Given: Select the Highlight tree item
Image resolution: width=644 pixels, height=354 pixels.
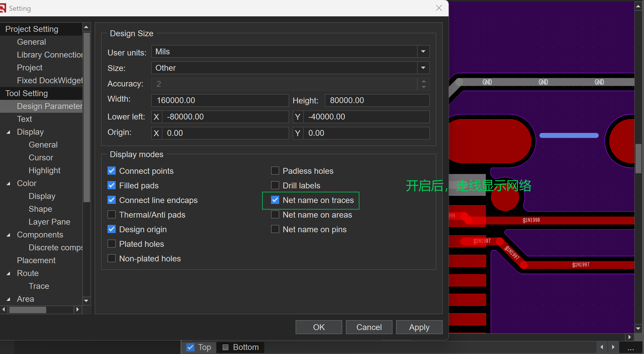Looking at the screenshot, I should [x=44, y=170].
